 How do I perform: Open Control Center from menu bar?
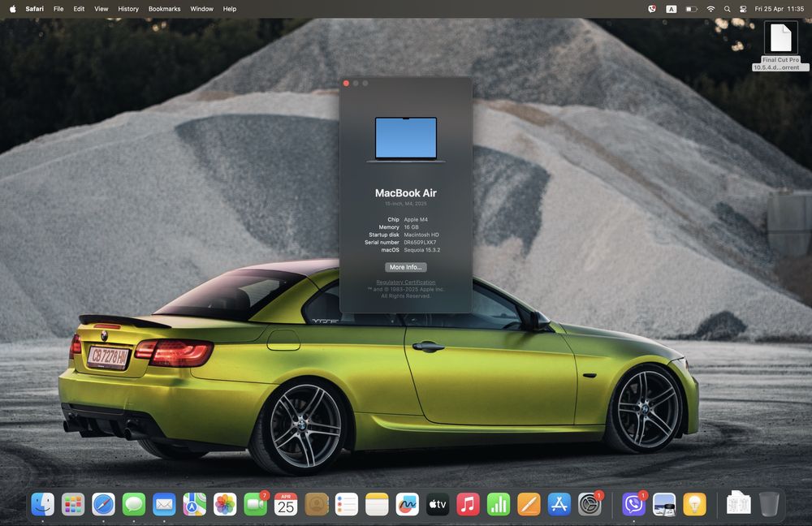coord(743,9)
